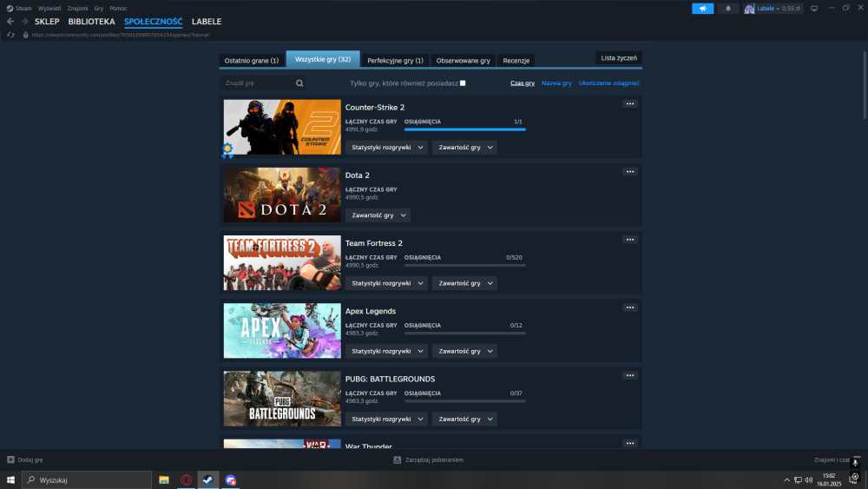868x489 pixels.
Task: Switch to Big Picture mode via the monitor icon
Action: click(814, 9)
